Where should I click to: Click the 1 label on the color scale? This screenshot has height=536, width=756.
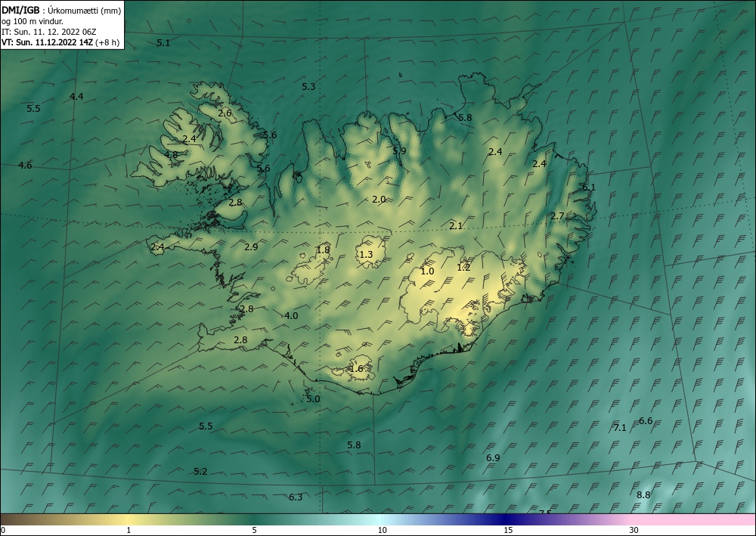coord(129,531)
